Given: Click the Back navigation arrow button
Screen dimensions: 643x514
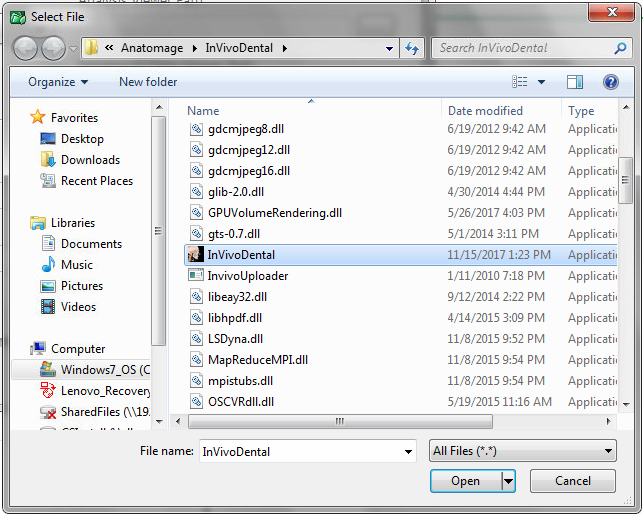Looking at the screenshot, I should point(25,48).
